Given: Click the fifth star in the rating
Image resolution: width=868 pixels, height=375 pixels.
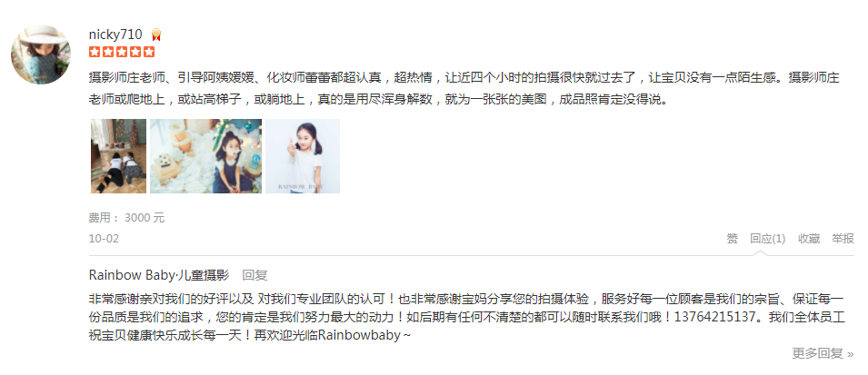Looking at the screenshot, I should 149,53.
